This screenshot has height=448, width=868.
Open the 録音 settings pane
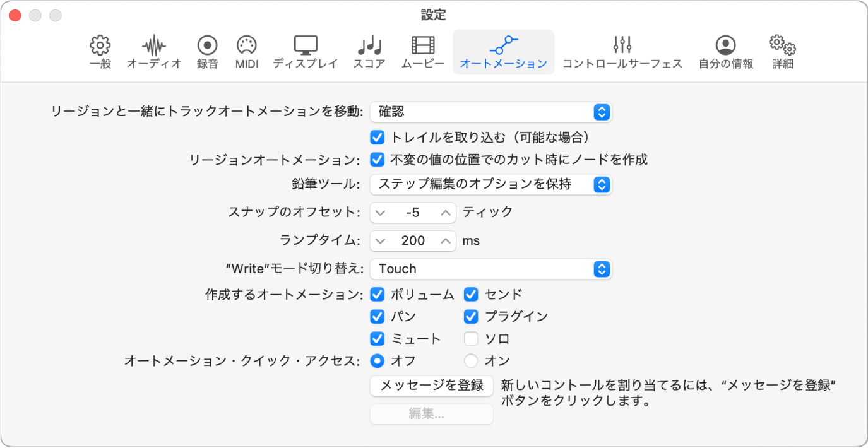[207, 50]
